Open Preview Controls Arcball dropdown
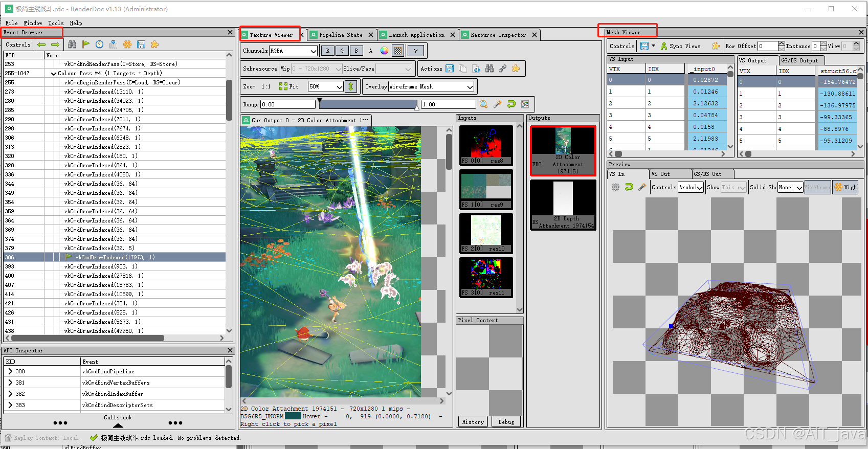Screen dimensions: 868x449 point(691,187)
